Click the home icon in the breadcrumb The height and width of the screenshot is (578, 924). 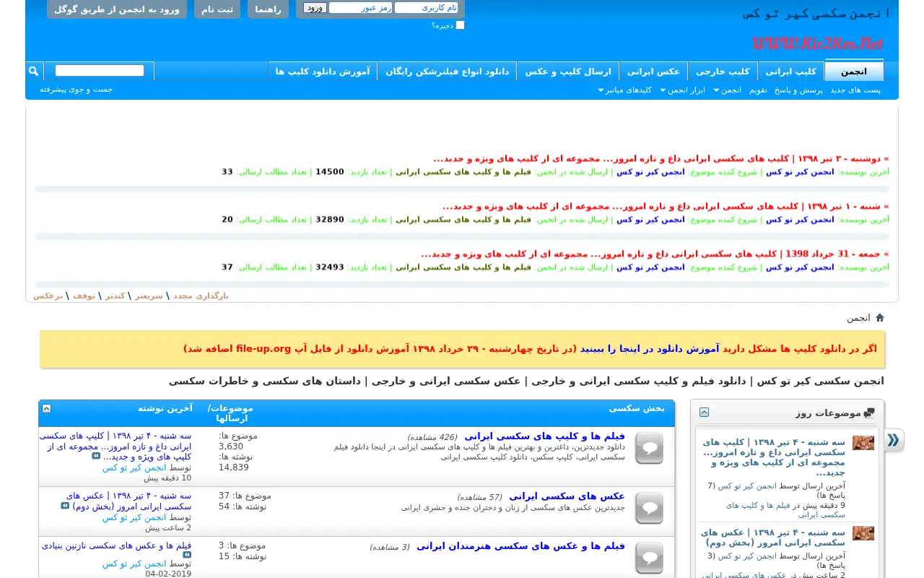(879, 318)
